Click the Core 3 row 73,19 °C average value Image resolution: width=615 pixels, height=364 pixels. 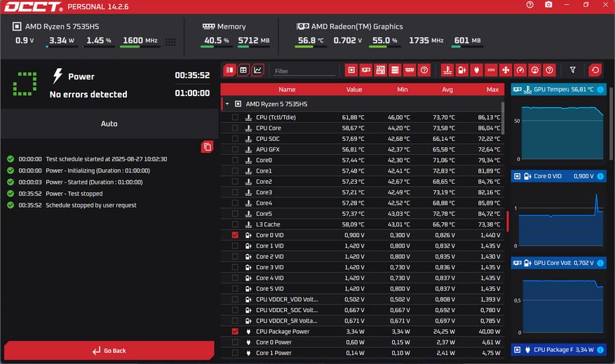pos(444,192)
